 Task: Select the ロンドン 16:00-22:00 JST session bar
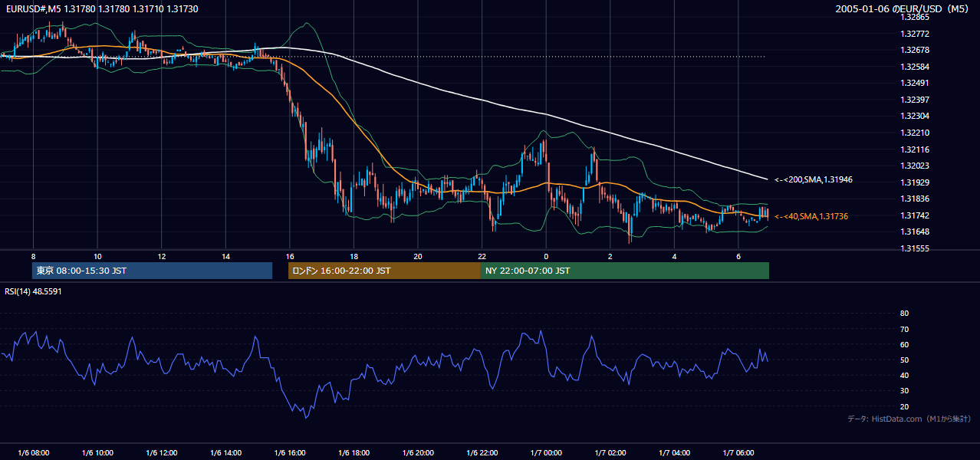[384, 271]
